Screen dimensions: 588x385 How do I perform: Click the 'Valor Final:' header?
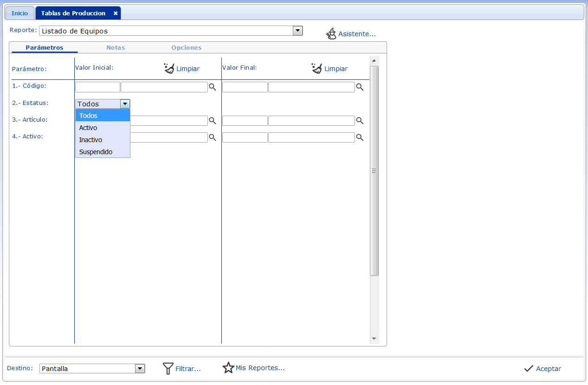pos(239,67)
